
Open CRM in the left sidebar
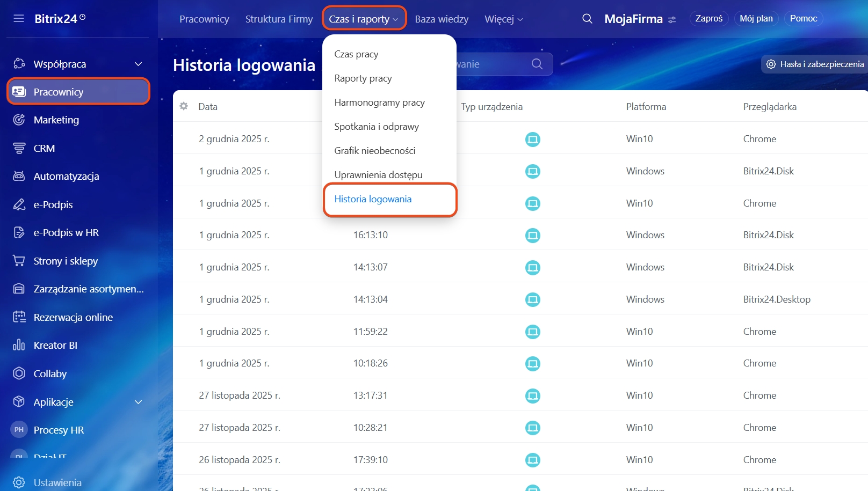click(44, 149)
